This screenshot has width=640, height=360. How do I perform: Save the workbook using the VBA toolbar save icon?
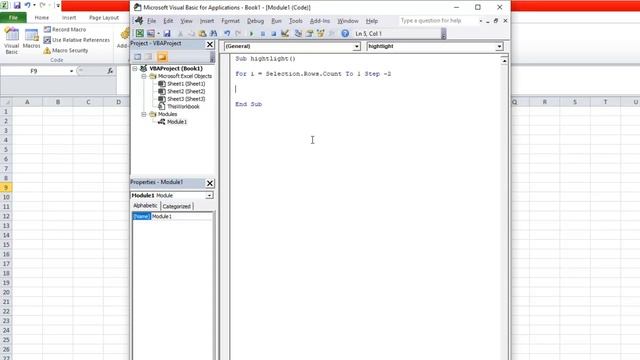[167, 33]
